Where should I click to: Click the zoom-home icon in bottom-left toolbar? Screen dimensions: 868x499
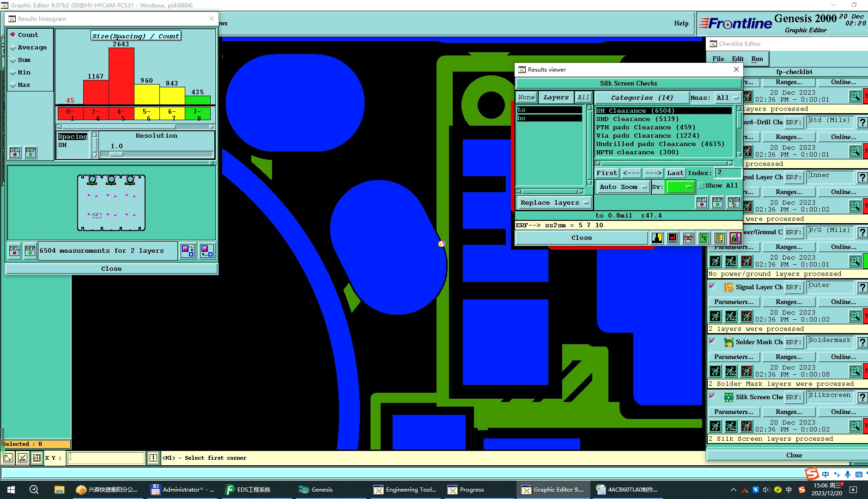8,458
